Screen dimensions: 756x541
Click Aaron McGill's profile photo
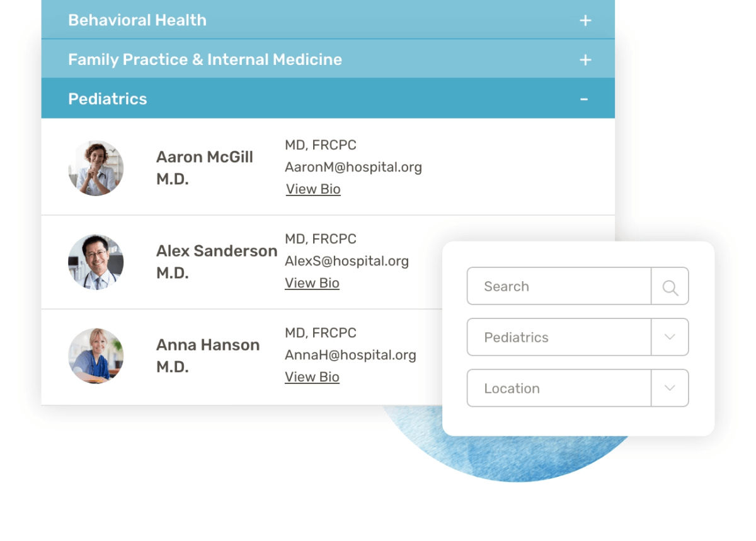[96, 168]
